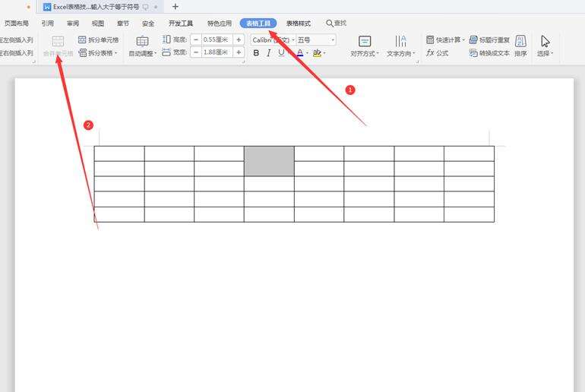Image resolution: width=585 pixels, height=392 pixels.
Task: Switch to the Page Layout (页面布局) tab
Action: 16,23
